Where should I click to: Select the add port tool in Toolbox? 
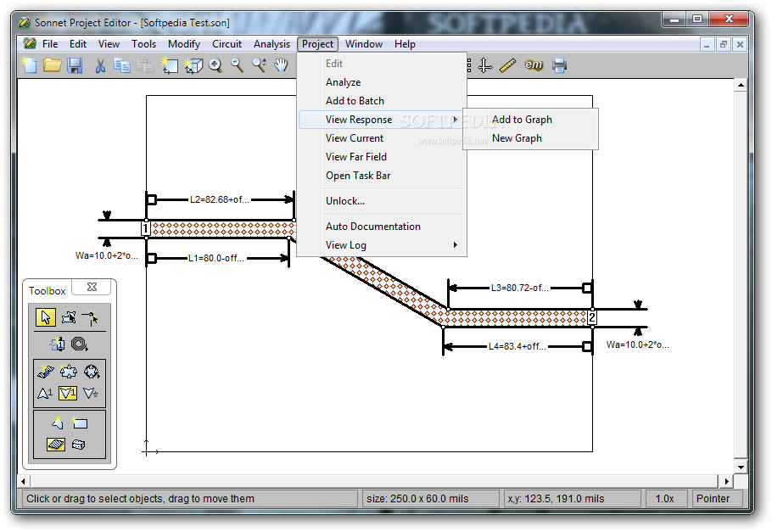pos(58,344)
